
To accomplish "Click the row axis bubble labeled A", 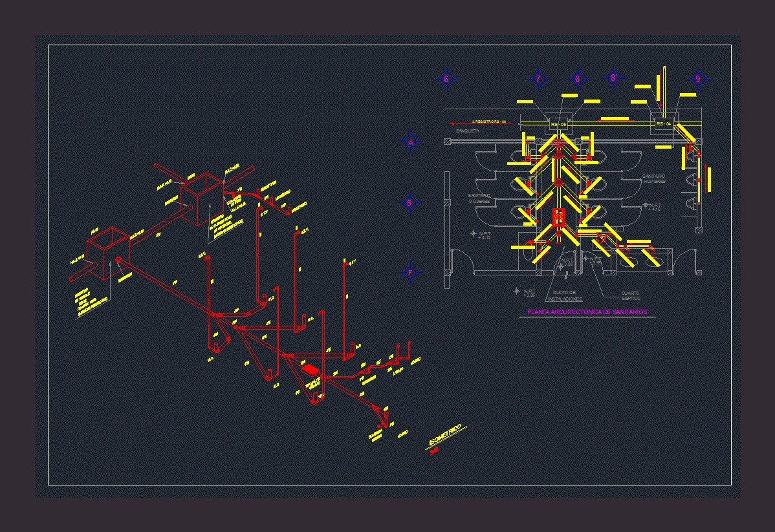I will 410,142.
